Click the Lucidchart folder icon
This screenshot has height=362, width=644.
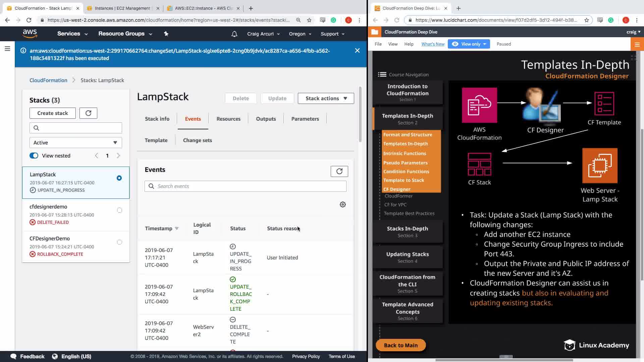[375, 32]
